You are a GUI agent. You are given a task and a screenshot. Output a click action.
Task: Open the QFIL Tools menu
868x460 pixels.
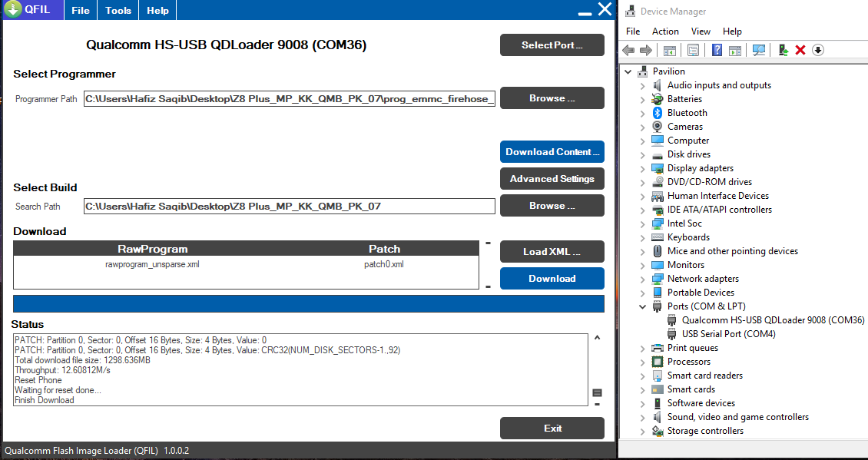pyautogui.click(x=118, y=11)
